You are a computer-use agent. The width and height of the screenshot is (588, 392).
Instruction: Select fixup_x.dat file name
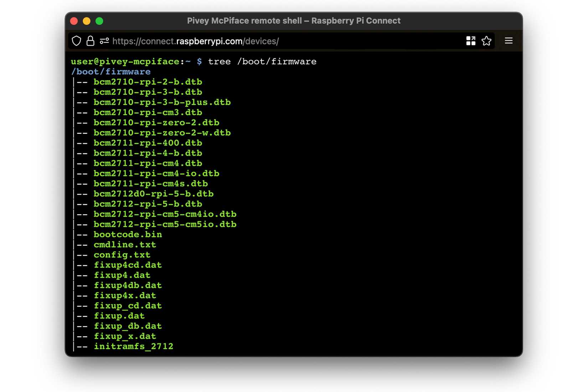click(x=125, y=336)
